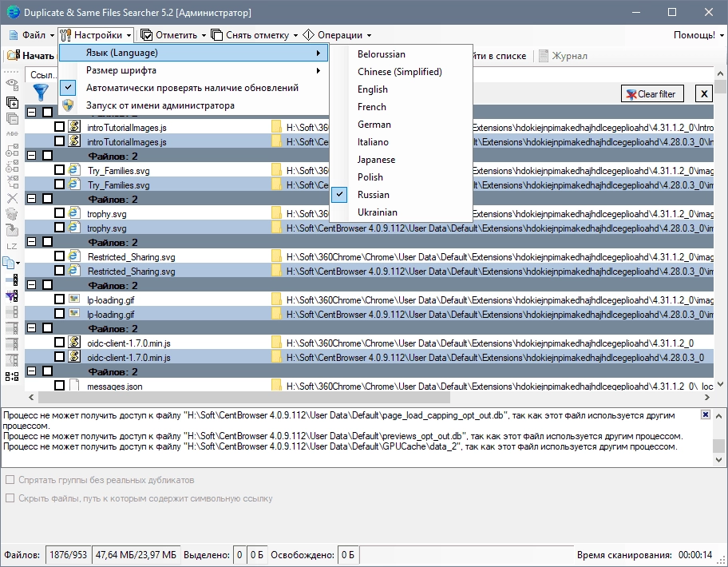
Task: Click script file icon of first oidc-client-1.7.0.min.js
Action: 73,343
